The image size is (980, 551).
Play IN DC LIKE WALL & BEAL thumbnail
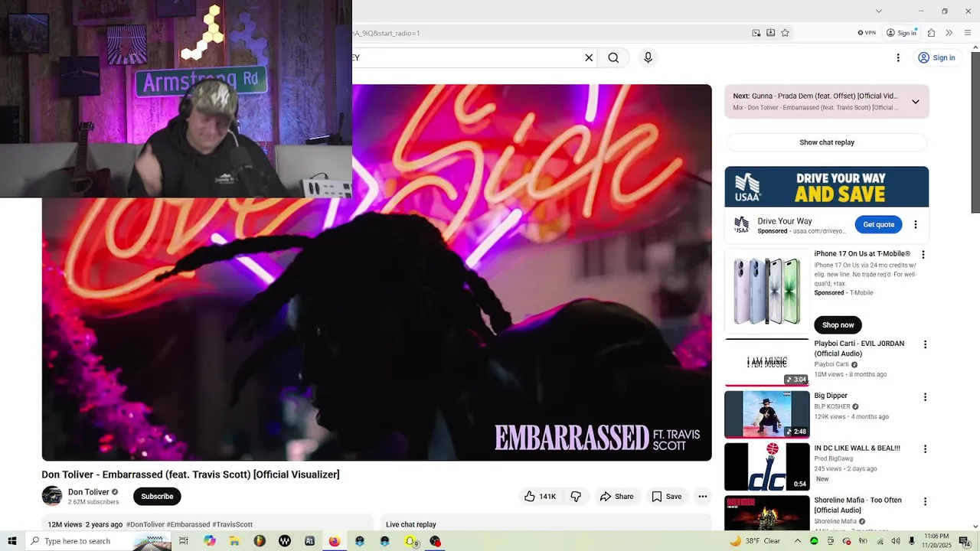[767, 467]
